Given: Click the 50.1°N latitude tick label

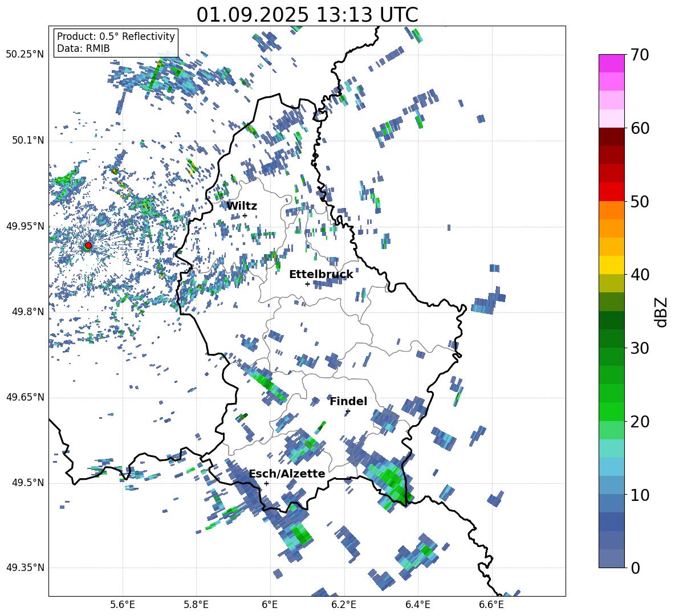Looking at the screenshot, I should (x=27, y=140).
